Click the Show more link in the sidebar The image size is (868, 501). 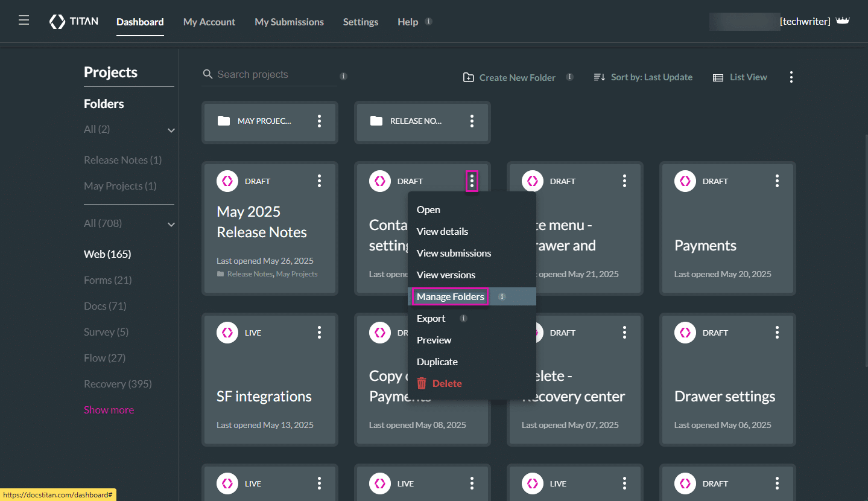tap(109, 409)
